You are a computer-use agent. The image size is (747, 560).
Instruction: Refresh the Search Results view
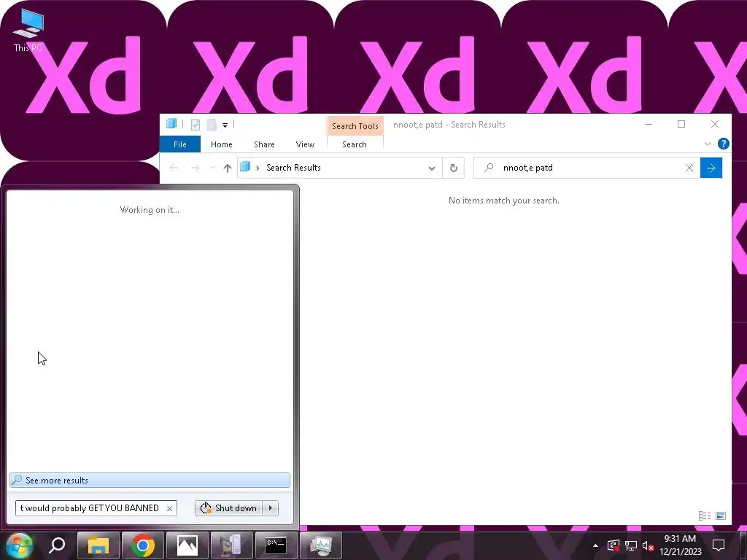(454, 168)
